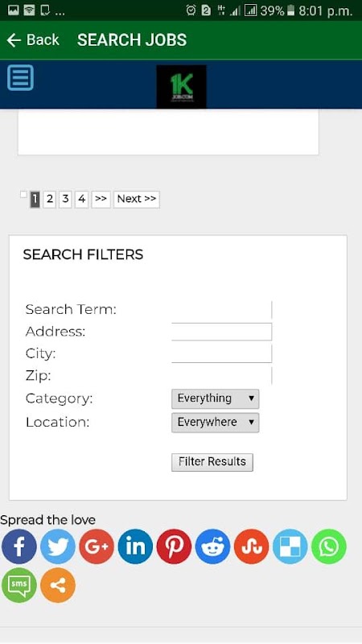Click the Filter Results button
The height and width of the screenshot is (644, 362).
212,462
